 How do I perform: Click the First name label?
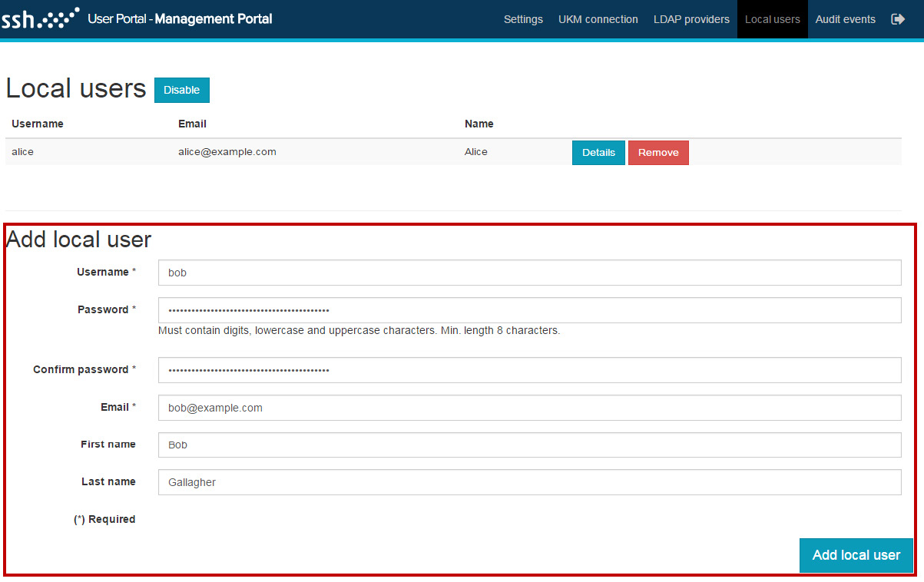tap(108, 444)
